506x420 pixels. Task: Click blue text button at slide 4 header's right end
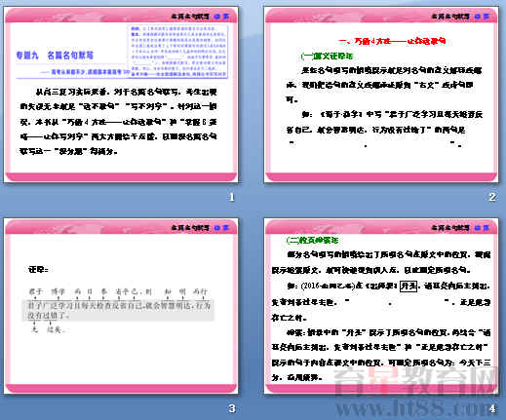[x=487, y=228]
